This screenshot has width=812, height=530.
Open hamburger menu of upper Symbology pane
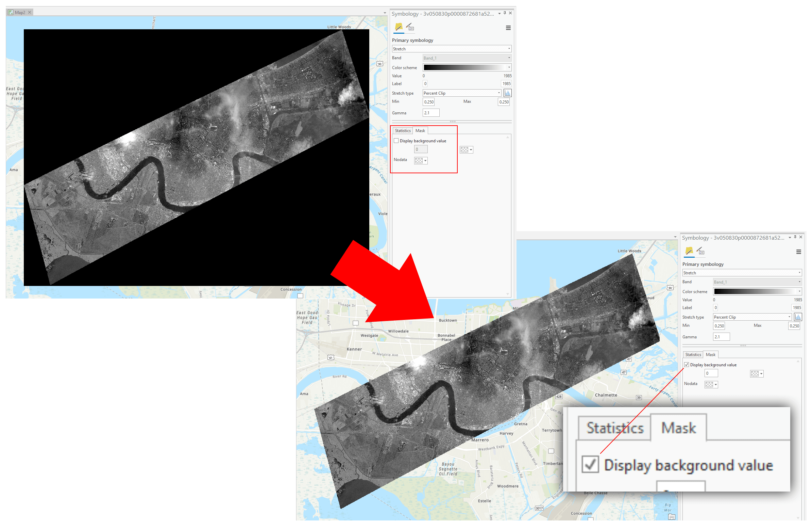point(508,28)
